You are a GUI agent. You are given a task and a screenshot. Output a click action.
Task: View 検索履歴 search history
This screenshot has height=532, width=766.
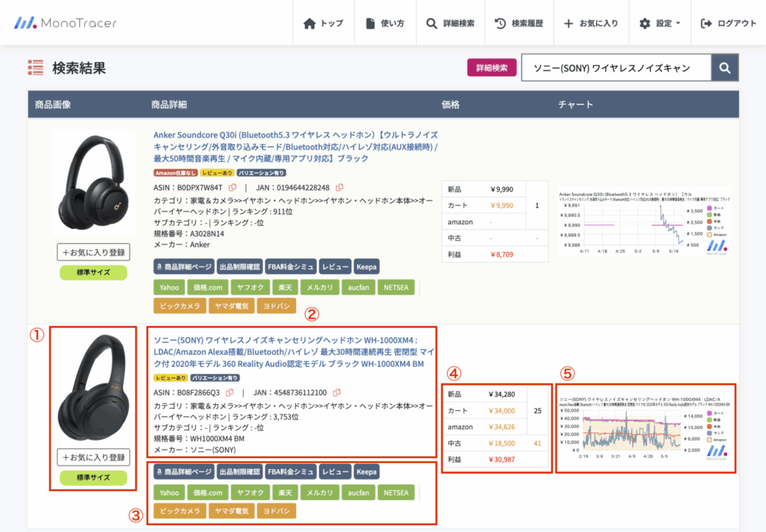pos(519,23)
